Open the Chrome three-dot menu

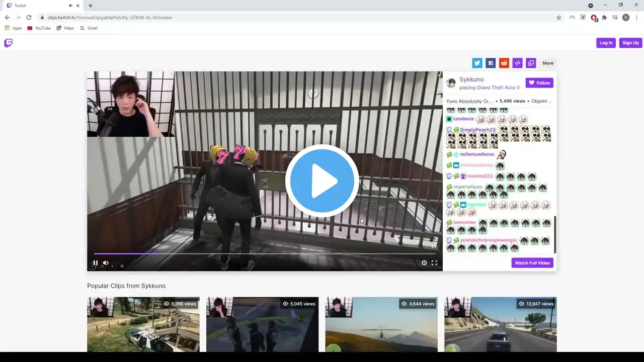(x=637, y=18)
